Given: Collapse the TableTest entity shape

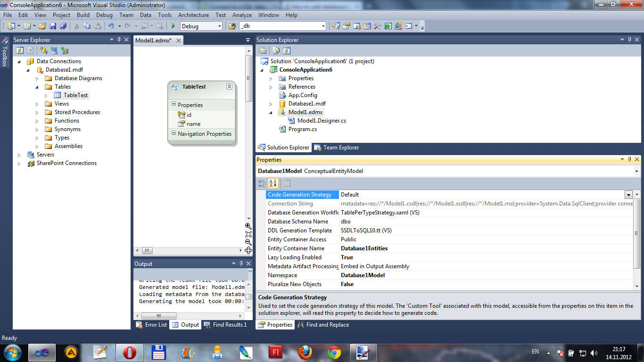Looking at the screenshot, I should click(229, 87).
